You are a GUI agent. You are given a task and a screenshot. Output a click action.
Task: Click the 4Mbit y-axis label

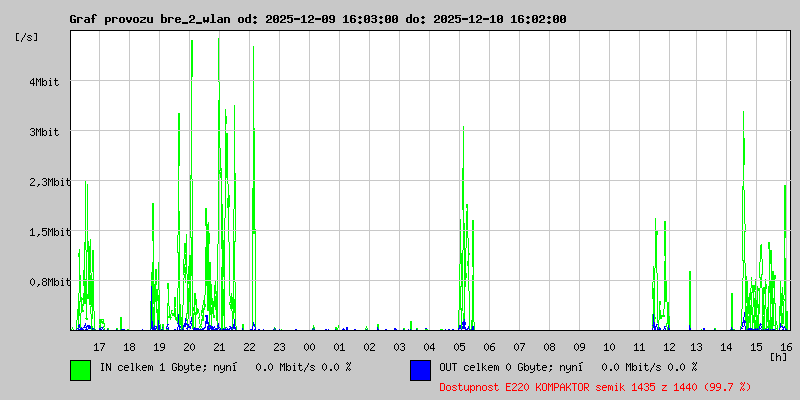[x=44, y=82]
